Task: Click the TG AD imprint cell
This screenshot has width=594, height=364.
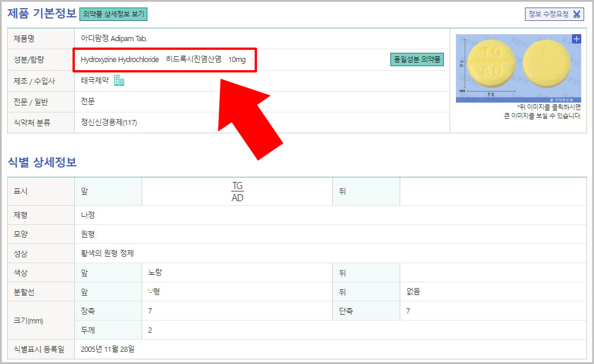Action: click(237, 191)
